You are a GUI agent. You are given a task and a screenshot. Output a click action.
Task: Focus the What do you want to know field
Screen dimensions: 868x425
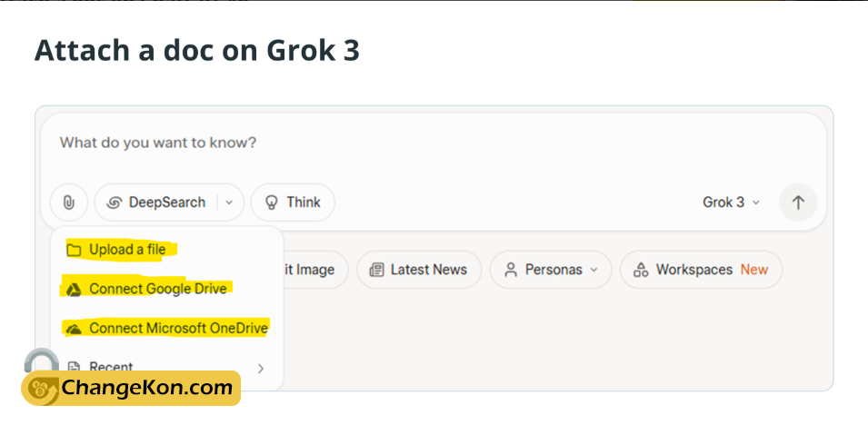click(x=434, y=143)
